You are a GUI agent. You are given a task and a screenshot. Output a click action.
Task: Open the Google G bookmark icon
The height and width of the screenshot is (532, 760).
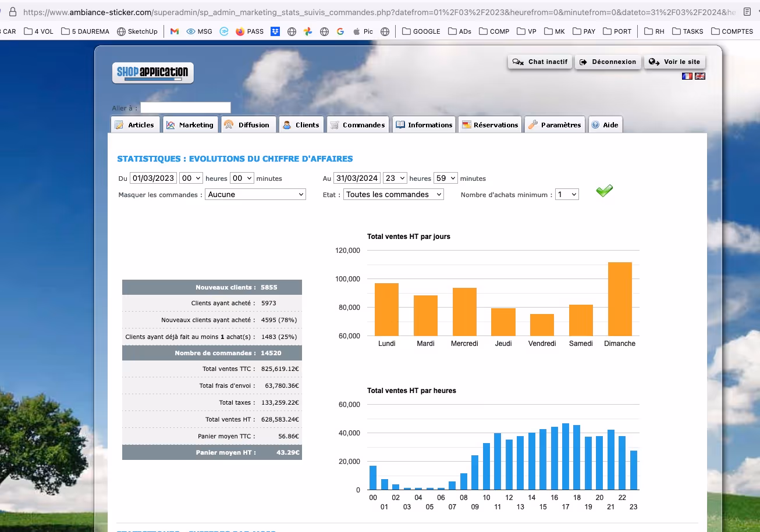click(x=340, y=31)
